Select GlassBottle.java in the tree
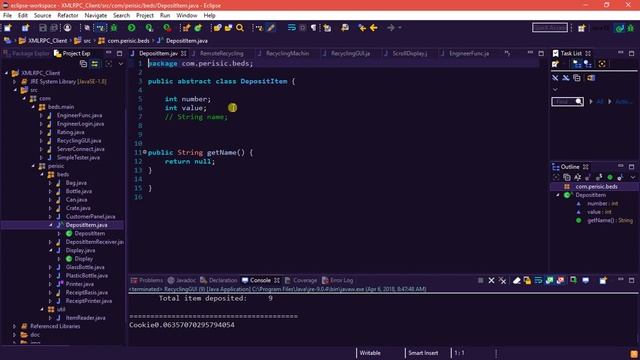The image size is (640, 360). tap(85, 267)
